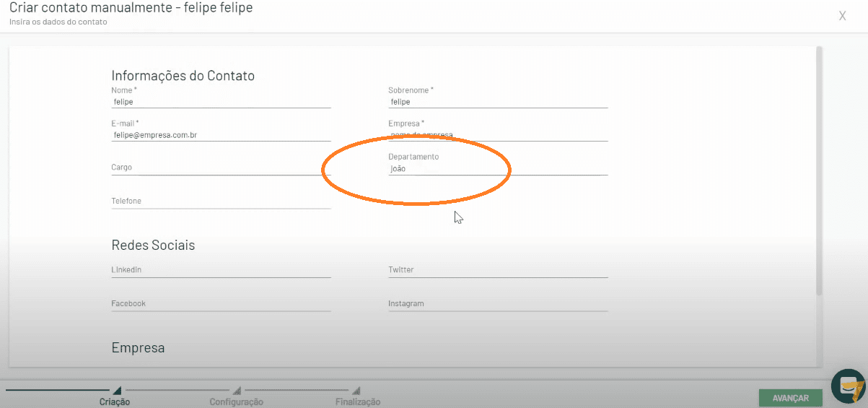The image size is (868, 408).
Task: Click the Criação step marker icon
Action: [x=117, y=390]
